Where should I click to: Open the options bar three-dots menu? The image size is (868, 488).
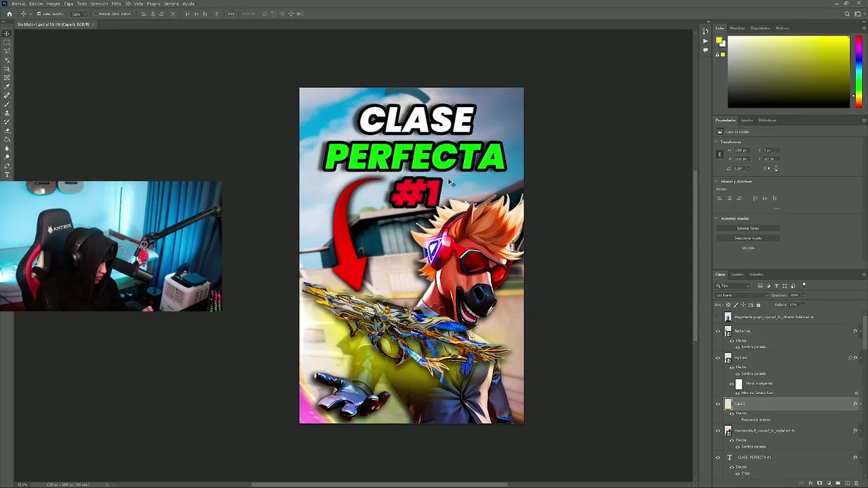(x=231, y=14)
